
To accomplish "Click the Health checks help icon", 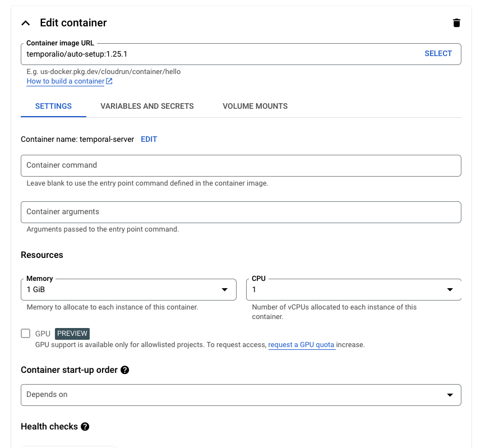I will click(85, 427).
